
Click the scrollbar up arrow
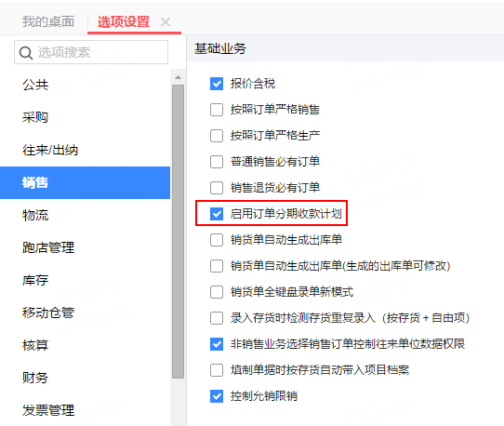coord(178,77)
